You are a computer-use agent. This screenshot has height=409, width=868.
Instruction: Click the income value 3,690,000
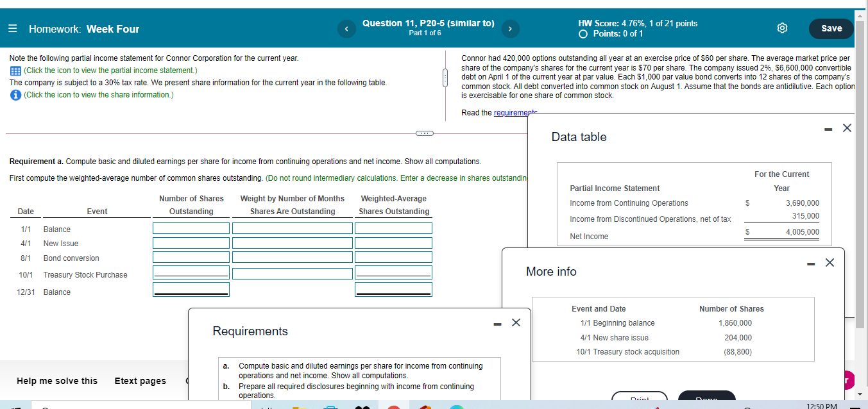[x=803, y=203]
